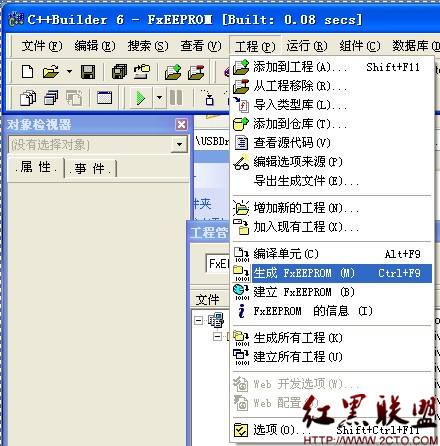The width and height of the screenshot is (440, 446).
Task: Click the glasses edit option source icon
Action: (x=241, y=163)
